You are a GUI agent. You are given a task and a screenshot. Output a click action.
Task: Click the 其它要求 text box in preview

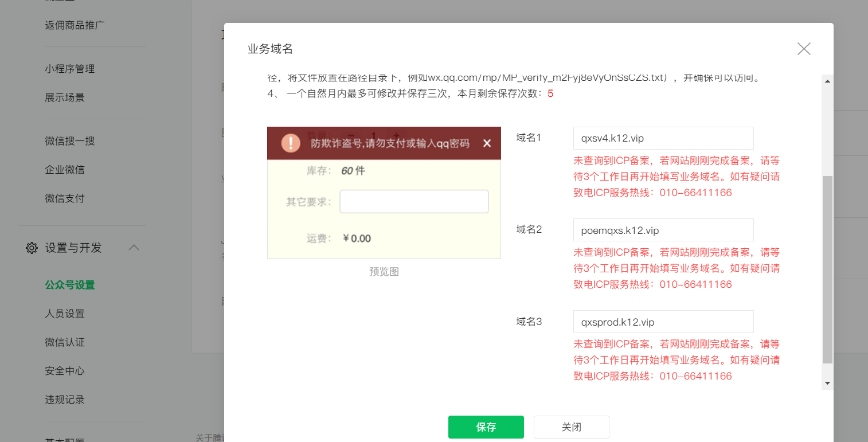click(414, 202)
